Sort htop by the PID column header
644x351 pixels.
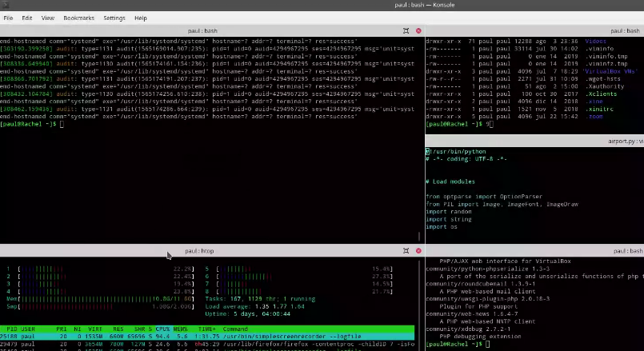[11, 329]
